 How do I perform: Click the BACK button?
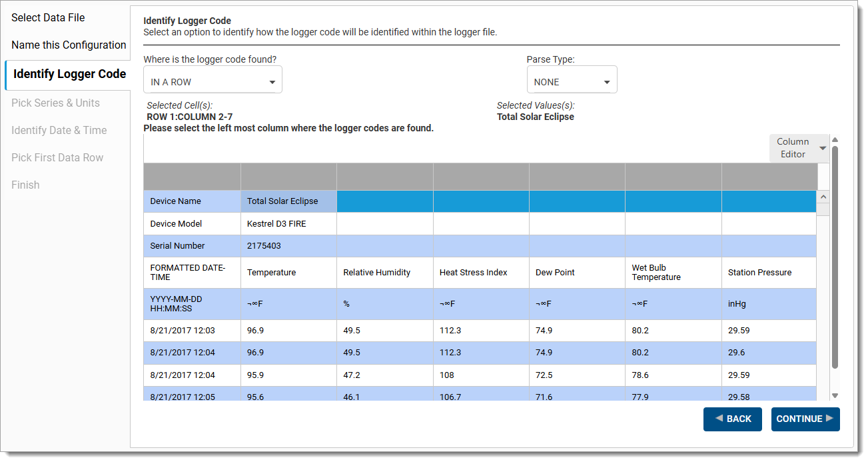pos(732,419)
